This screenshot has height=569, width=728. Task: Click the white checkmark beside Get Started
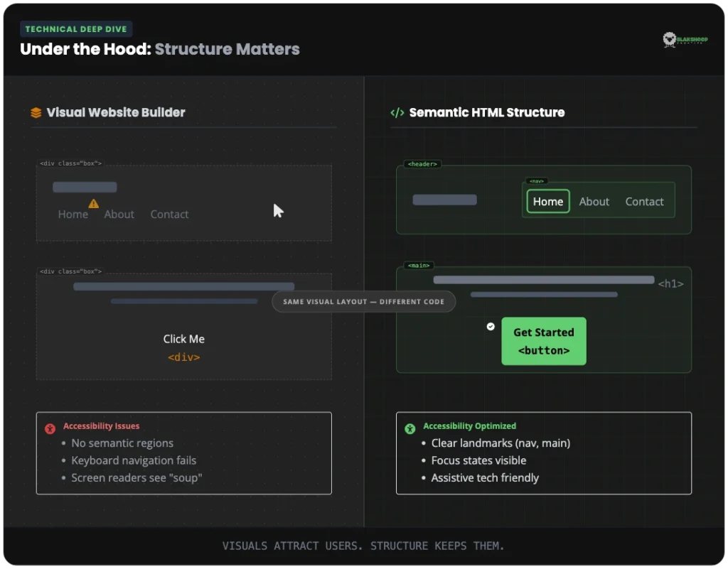tap(491, 327)
